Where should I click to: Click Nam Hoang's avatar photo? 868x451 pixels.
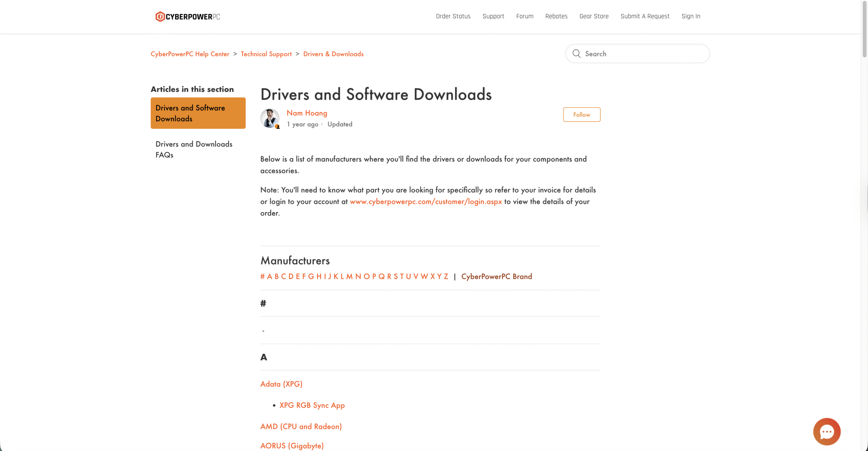click(x=270, y=118)
